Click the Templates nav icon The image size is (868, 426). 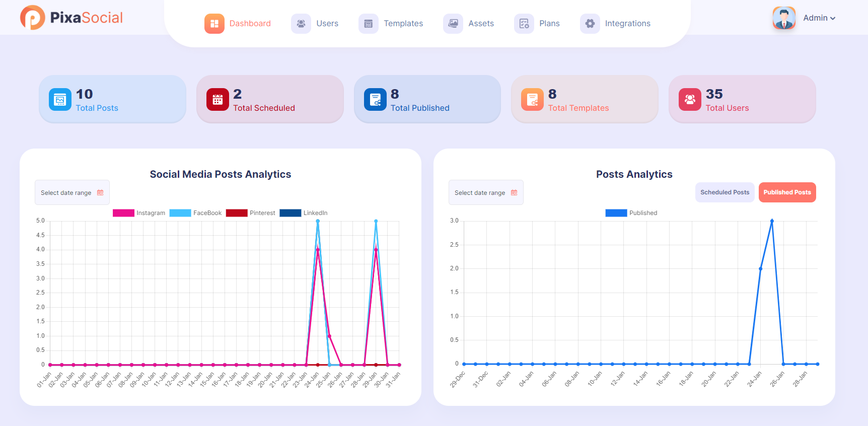coord(369,24)
